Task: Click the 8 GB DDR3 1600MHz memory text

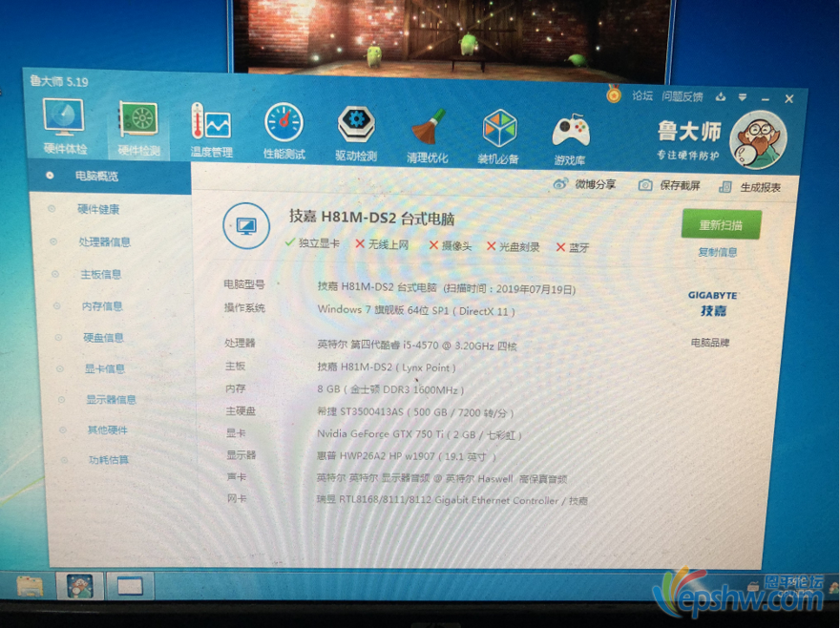Action: 390,389
